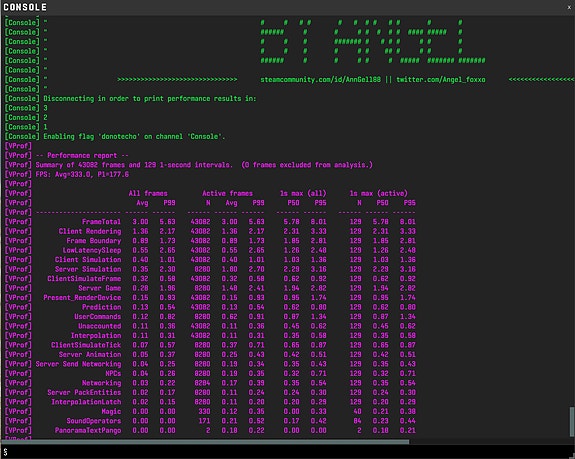The height and width of the screenshot is (459, 575).
Task: Select the 'Enabling flag donotecho' console line
Action: pos(134,136)
